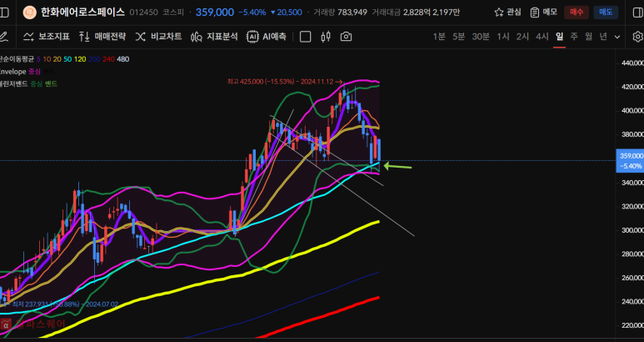Click the 최고 425,000 high price marker
644x342 pixels.
(x=285, y=82)
